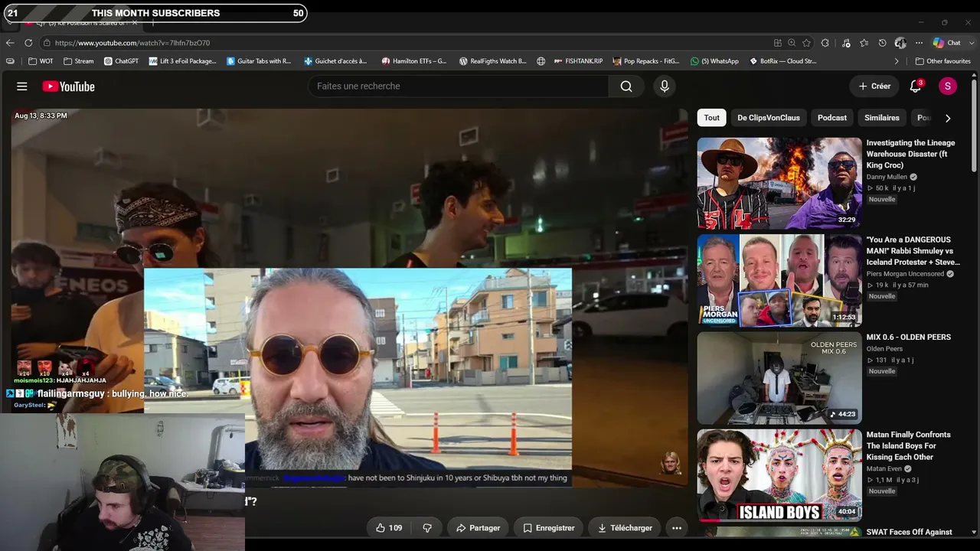Select the Podcast filter chip
Viewport: 980px width, 551px height.
tap(832, 118)
